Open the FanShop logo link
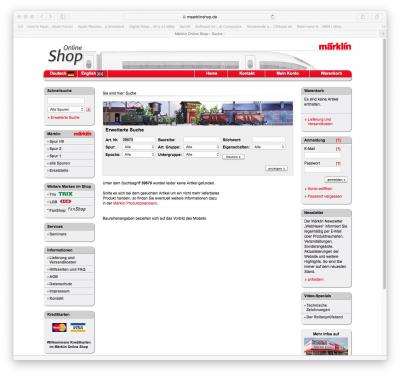 [77, 209]
